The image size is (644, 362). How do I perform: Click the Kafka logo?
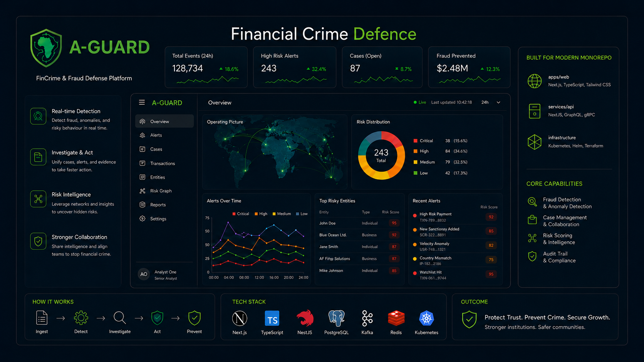point(367,318)
